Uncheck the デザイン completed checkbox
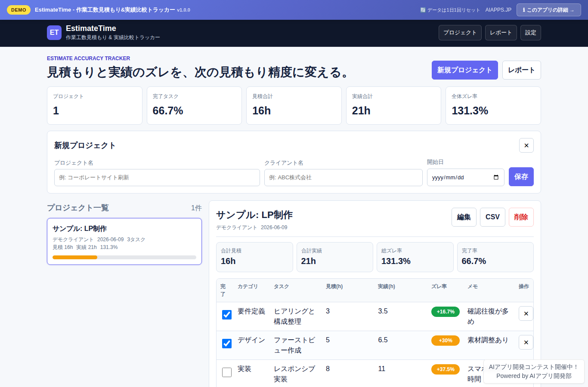Image resolution: width=588 pixels, height=387 pixels. [x=227, y=344]
